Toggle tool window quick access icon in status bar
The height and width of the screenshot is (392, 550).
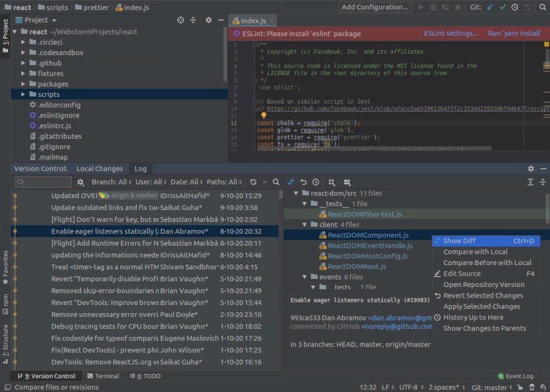pyautogui.click(x=7, y=387)
